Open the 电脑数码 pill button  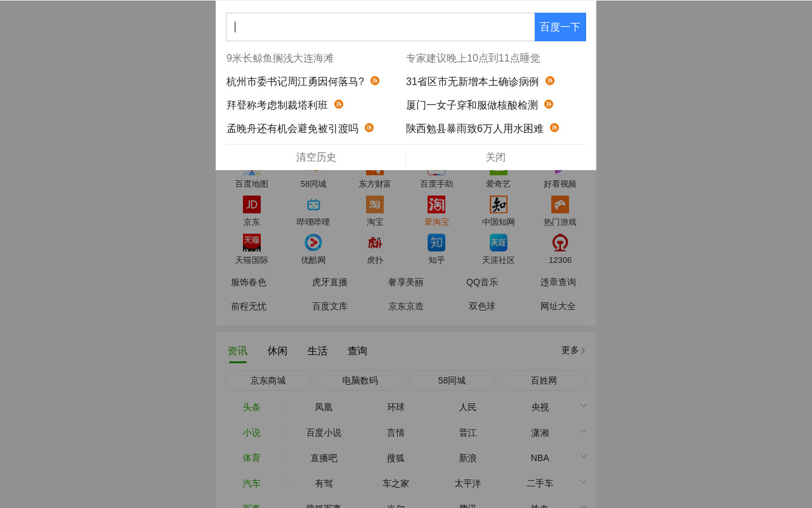[360, 380]
